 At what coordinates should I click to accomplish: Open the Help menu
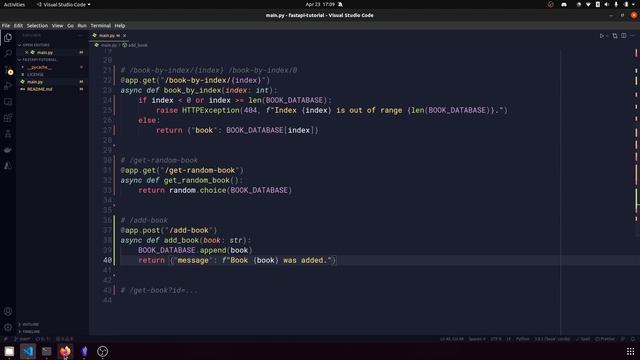point(120,26)
